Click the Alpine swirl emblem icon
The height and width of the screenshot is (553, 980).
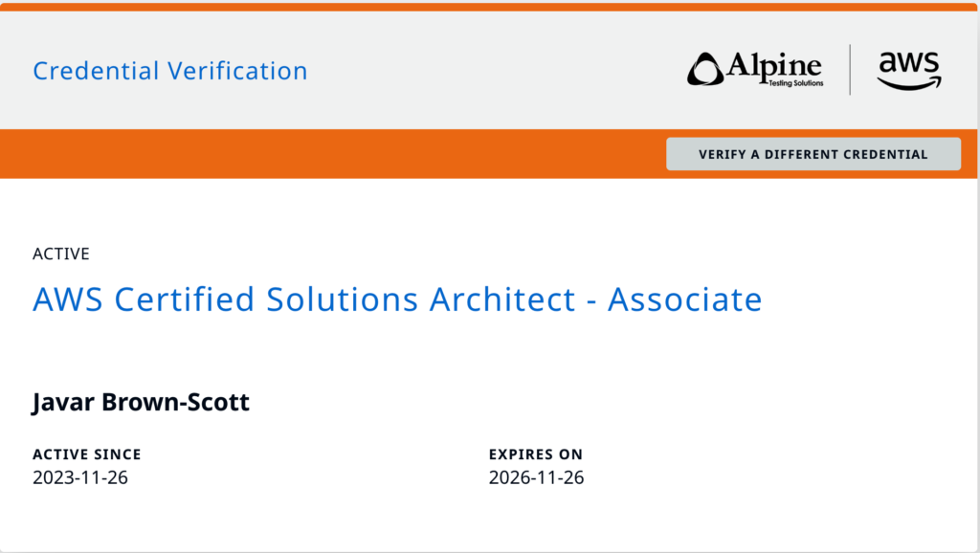tap(705, 70)
